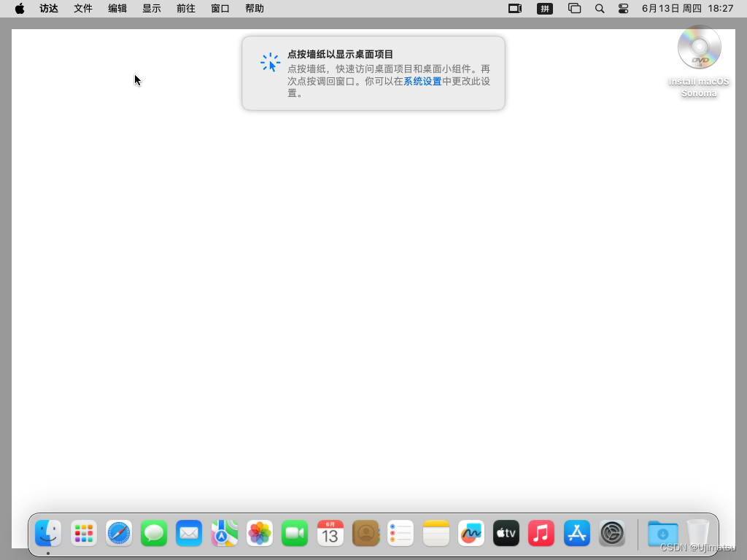Open Spotlight search magnifier

click(x=600, y=9)
